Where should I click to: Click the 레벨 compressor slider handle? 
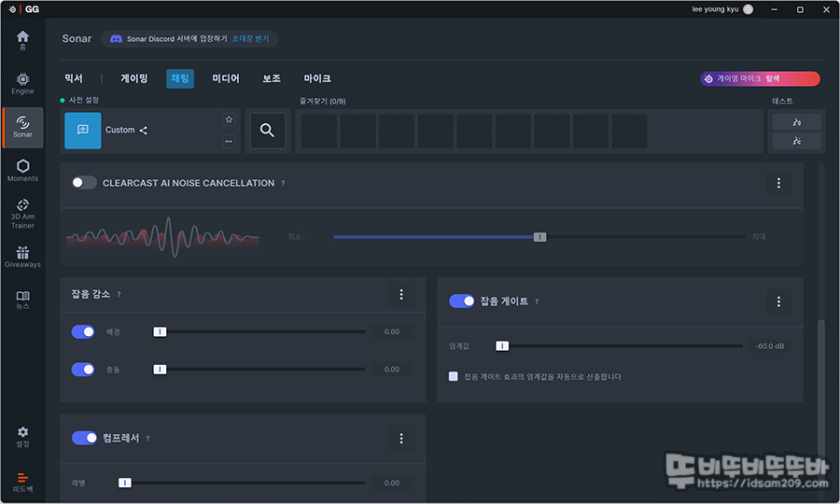125,483
